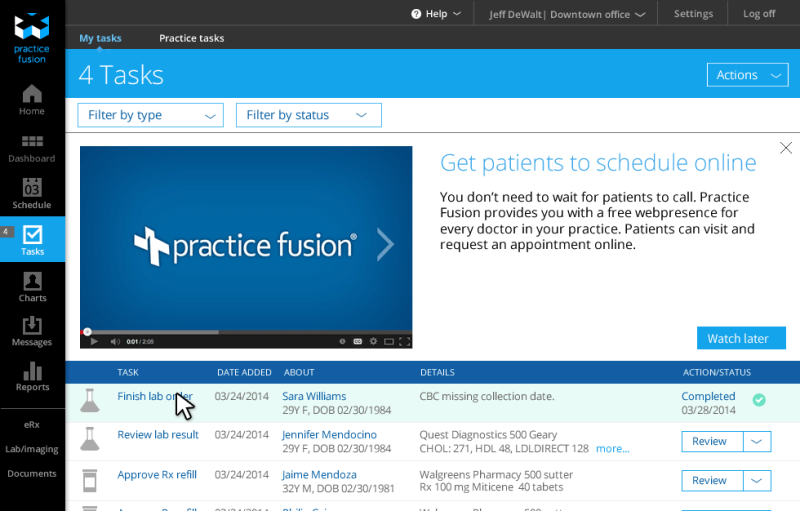800x511 pixels.
Task: Click 'Get patients to schedule online' heading
Action: 598,163
